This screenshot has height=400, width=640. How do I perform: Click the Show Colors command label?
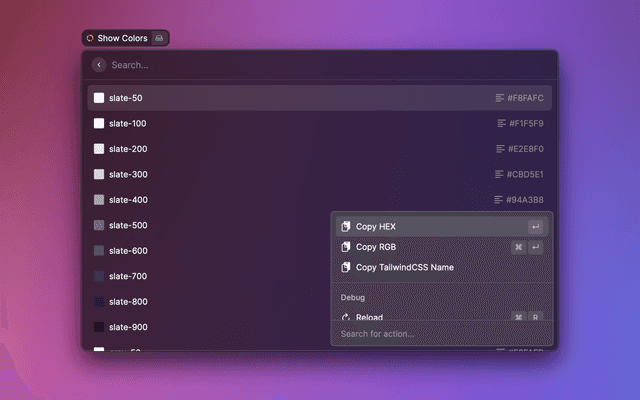(x=122, y=38)
